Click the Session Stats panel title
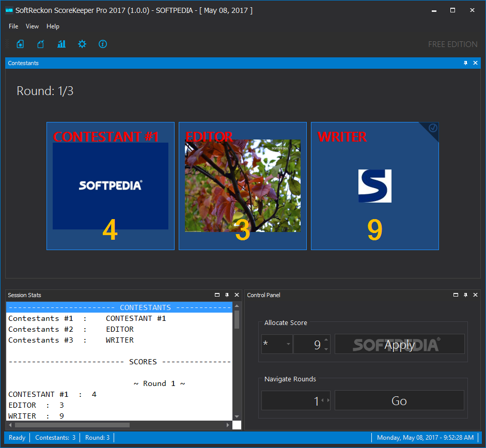The image size is (486, 448). click(24, 295)
